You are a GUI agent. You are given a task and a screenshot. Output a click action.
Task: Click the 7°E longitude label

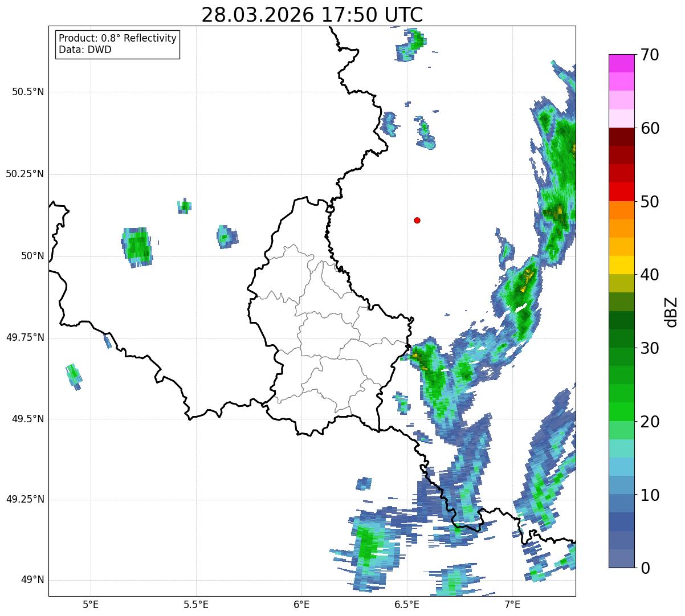tap(512, 605)
